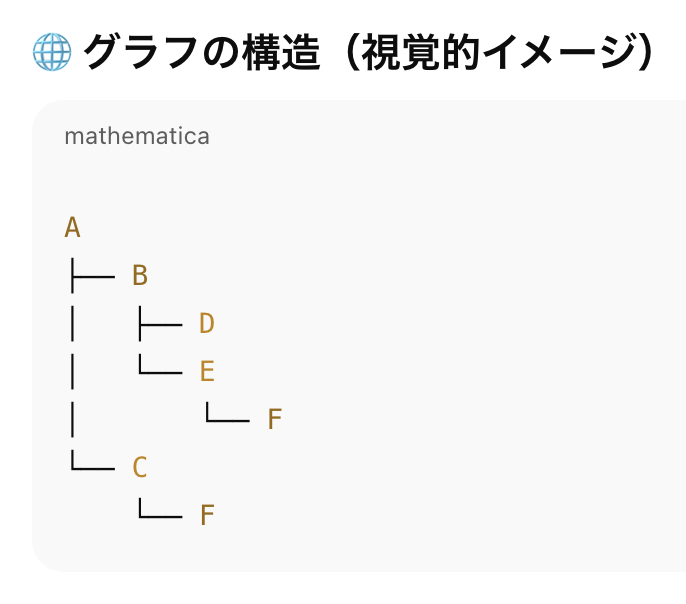Select node E under B
Screen dimensions: 686x604
207,371
